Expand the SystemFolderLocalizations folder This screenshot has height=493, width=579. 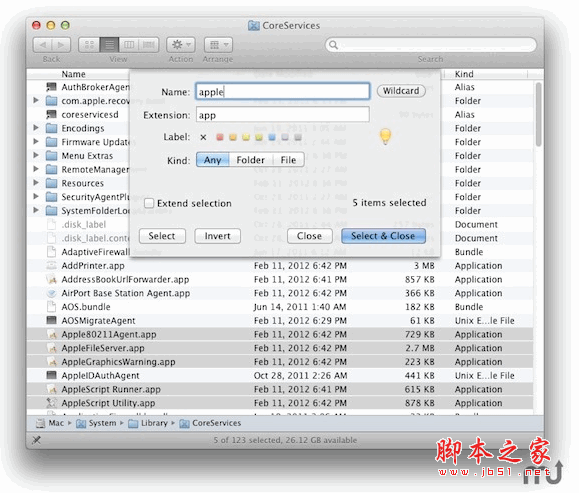pyautogui.click(x=36, y=210)
